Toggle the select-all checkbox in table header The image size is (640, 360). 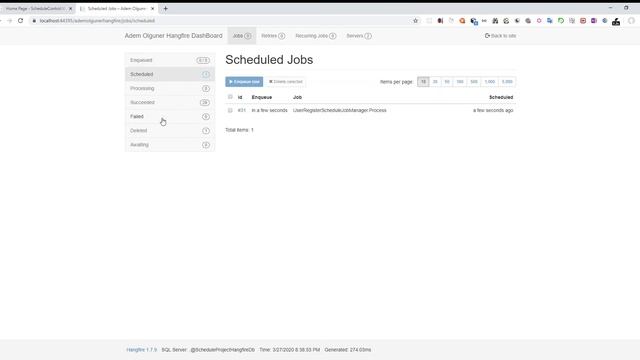click(230, 97)
